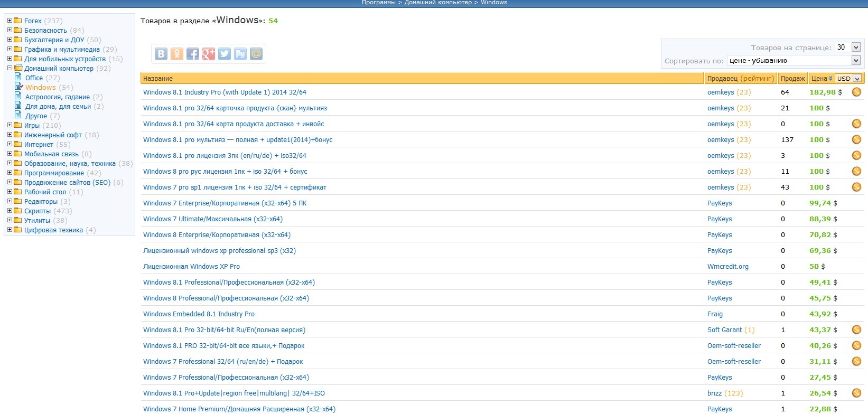This screenshot has width=868, height=414.
Task: Expand the Программирование tree node
Action: (x=10, y=173)
